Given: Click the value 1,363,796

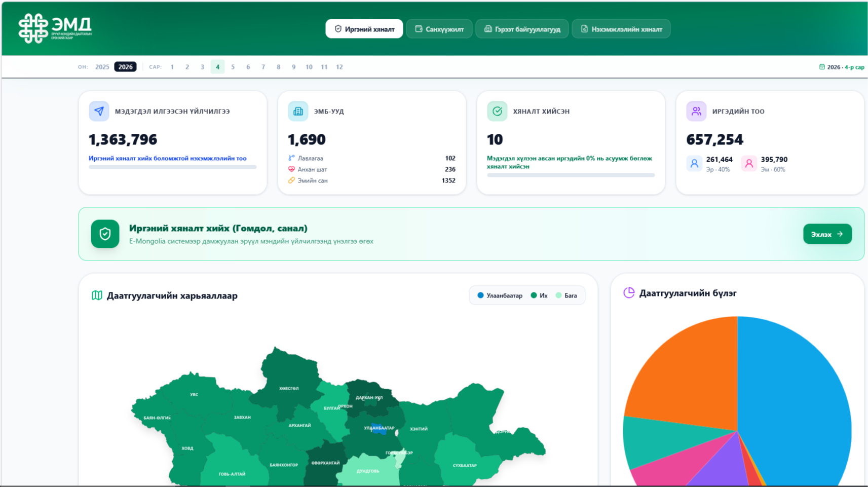Looking at the screenshot, I should [123, 139].
